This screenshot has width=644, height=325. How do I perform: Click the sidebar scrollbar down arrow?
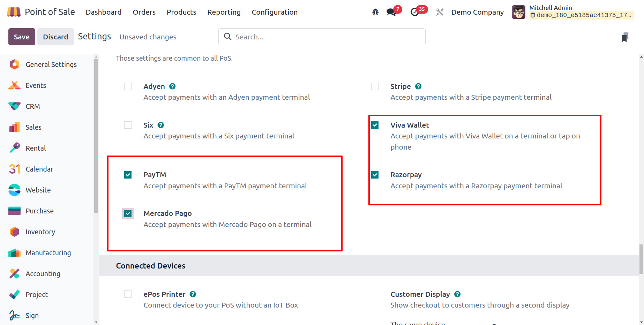(96, 322)
